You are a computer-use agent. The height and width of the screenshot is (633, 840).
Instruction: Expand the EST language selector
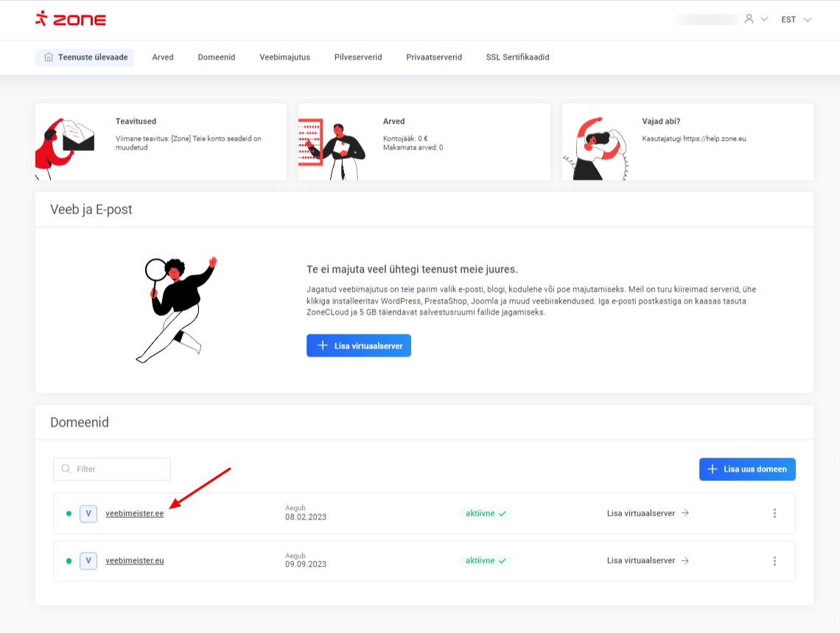796,20
